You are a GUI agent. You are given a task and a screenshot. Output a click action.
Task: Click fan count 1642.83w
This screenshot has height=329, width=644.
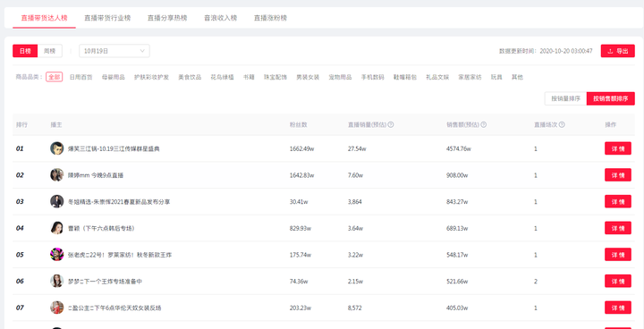click(302, 175)
